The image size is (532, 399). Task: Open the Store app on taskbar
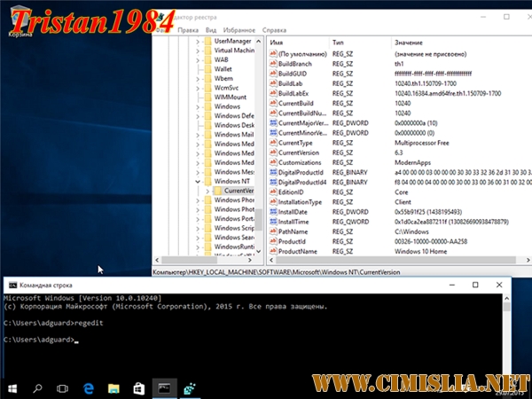click(x=138, y=387)
